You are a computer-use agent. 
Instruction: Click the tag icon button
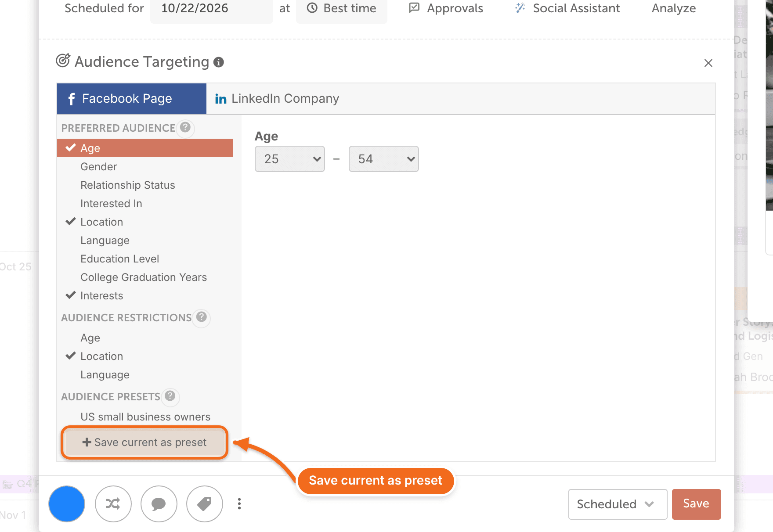(205, 504)
